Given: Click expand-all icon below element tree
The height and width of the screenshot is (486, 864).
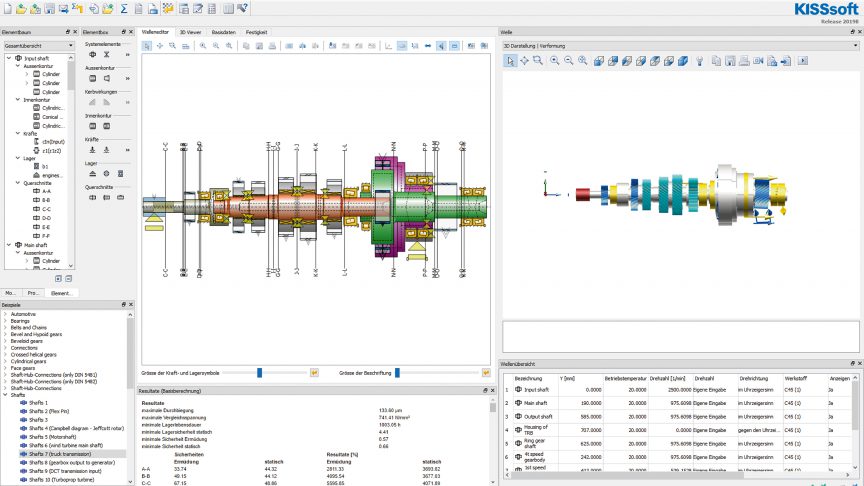Looking at the screenshot, I should 58,279.
